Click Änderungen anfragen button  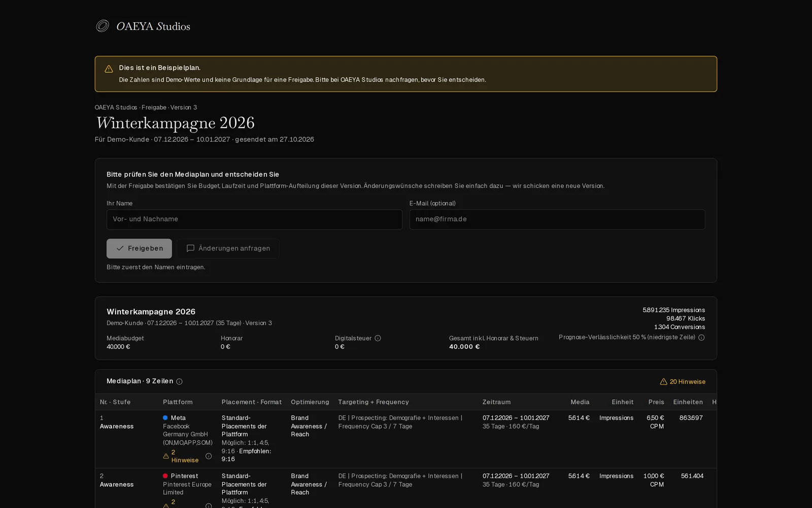pos(228,248)
